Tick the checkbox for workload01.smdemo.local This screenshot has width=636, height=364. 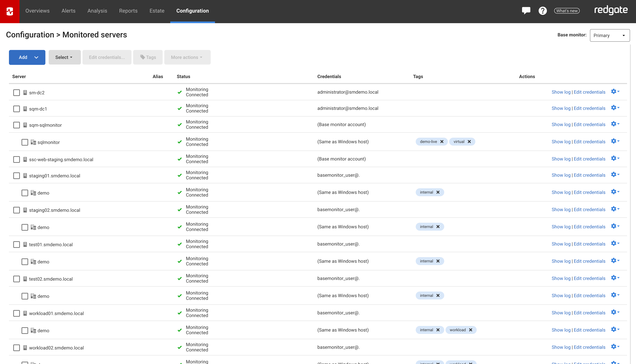click(17, 313)
